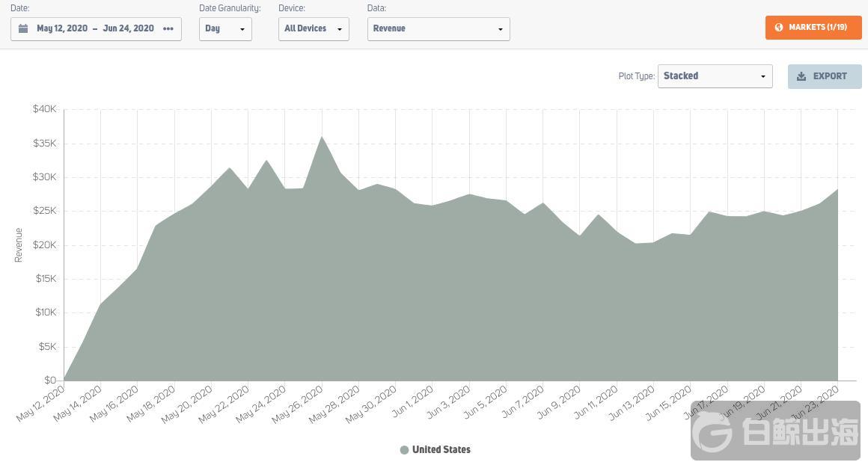Click the globe icon on Markets button

click(x=779, y=28)
